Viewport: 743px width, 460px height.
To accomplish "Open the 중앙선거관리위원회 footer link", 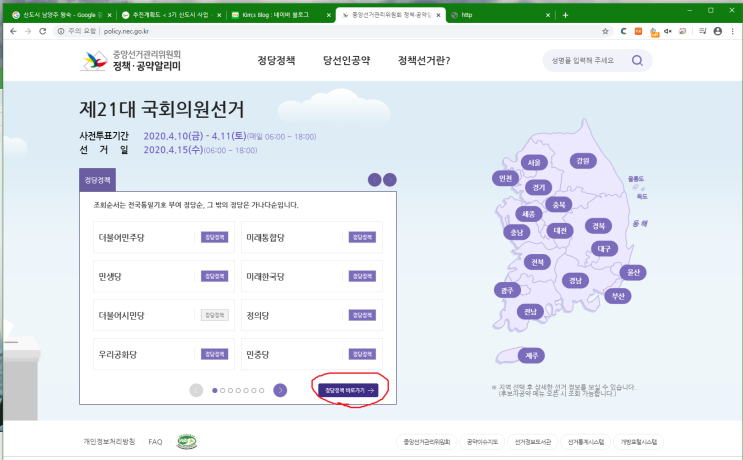I will 426,442.
